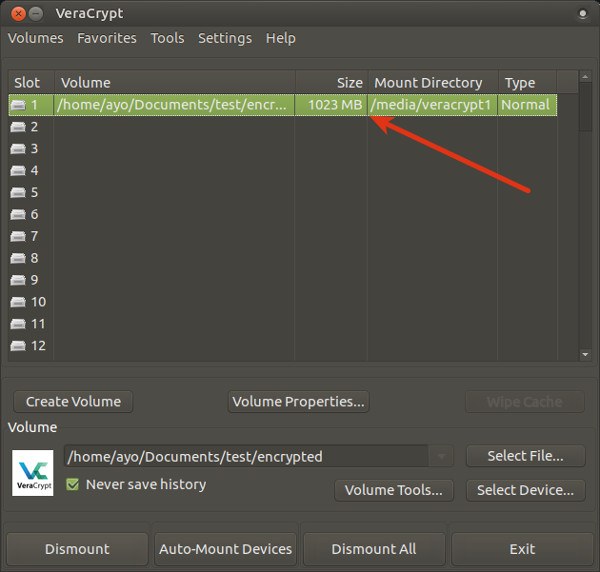Screen dimensions: 600x572
Task: Click the scroll up arrow of the slot list
Action: point(585,77)
